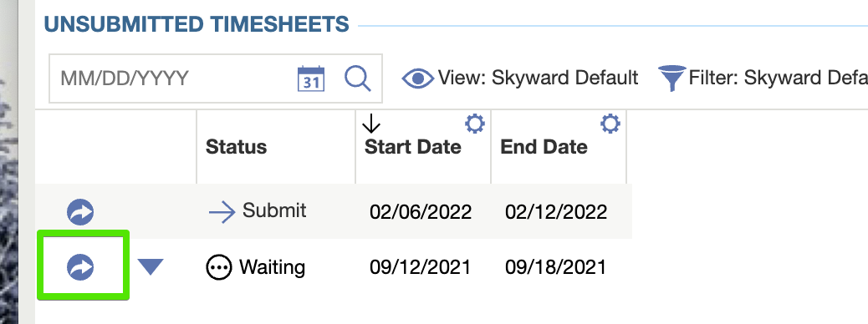Submit the 02/06/2022 timesheet
The height and width of the screenshot is (324, 868).
(258, 211)
